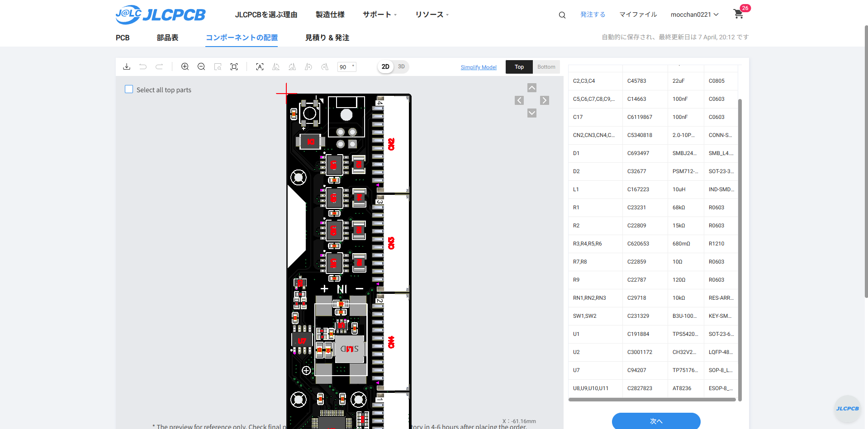Open マイファイル link

click(638, 14)
